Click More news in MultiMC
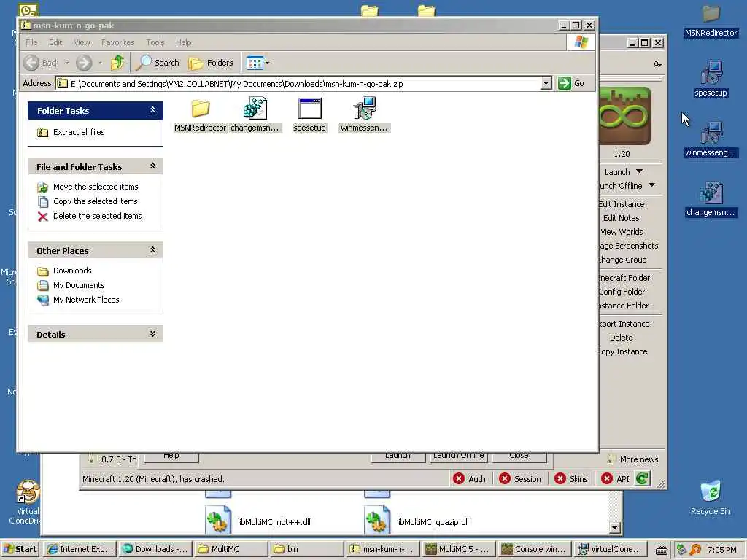 (633, 459)
